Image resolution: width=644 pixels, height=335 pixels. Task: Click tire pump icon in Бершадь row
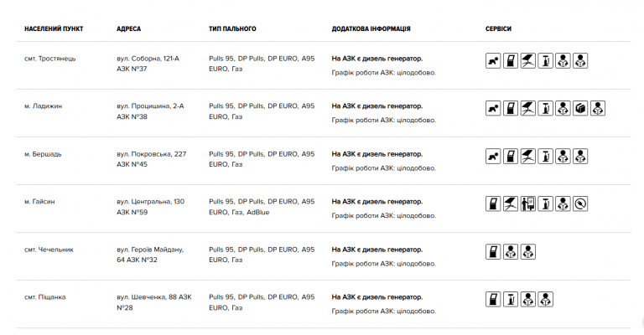[545, 157]
